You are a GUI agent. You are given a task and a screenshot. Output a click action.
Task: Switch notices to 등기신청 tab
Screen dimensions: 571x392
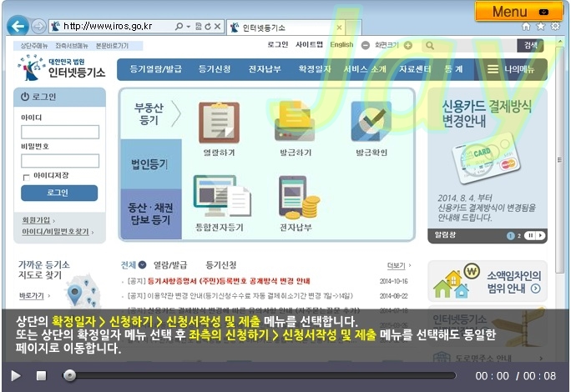[220, 265]
